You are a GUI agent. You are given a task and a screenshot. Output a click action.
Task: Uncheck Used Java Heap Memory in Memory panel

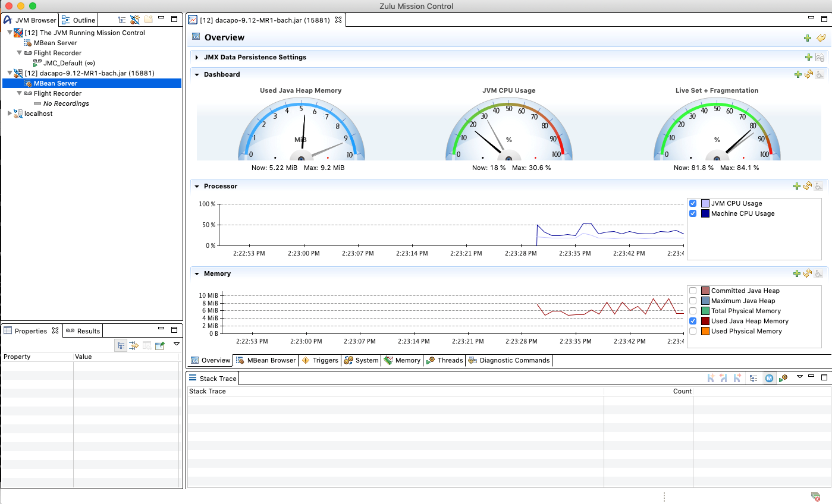coord(693,321)
